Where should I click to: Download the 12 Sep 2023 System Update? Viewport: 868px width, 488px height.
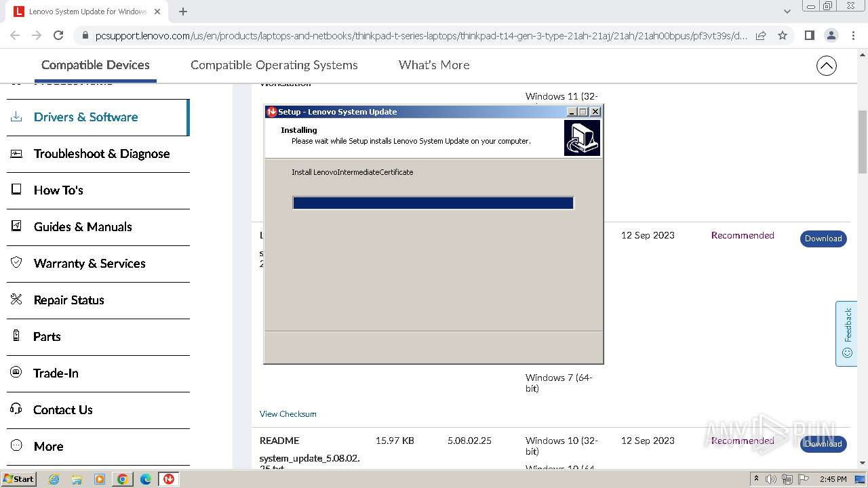823,239
